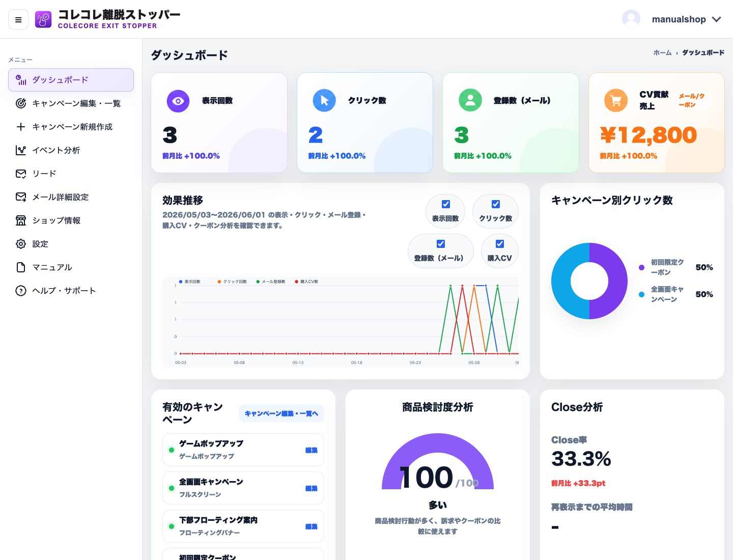Click 編集 for ゲームポップアップ campaign
Viewport: 733px width, 560px height.
[312, 450]
